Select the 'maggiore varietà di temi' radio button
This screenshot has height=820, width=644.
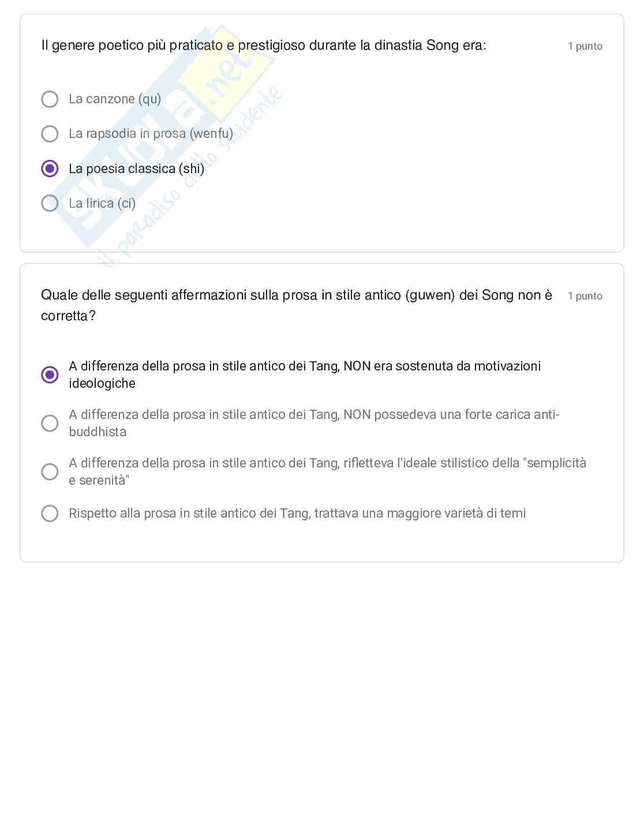50,514
